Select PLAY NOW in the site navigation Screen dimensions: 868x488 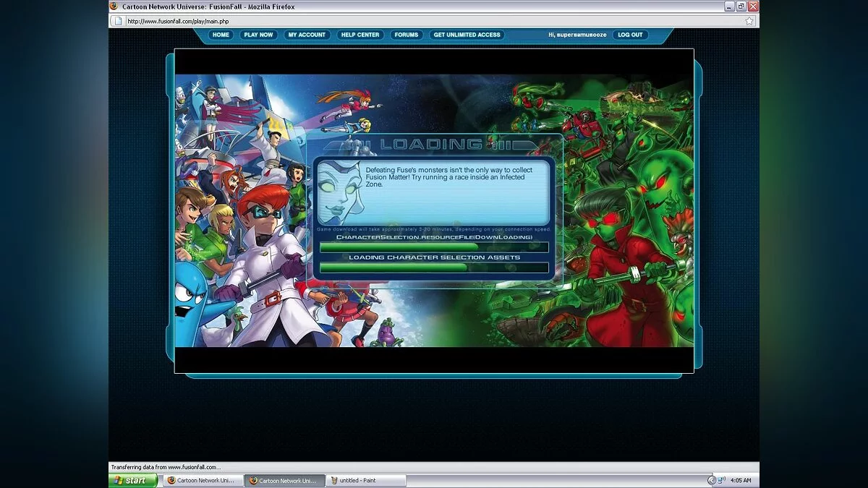pos(258,35)
